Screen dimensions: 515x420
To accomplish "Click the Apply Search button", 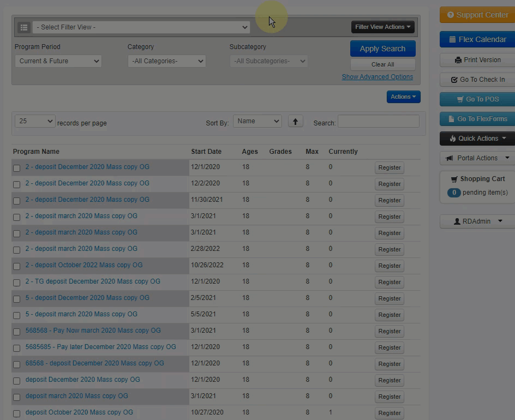I will (382, 49).
